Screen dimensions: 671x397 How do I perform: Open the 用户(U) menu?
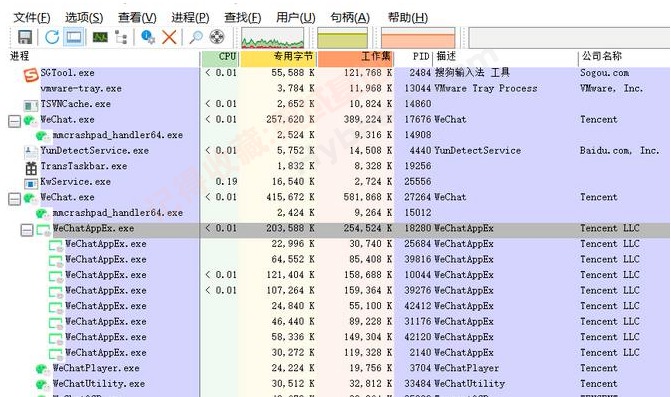tap(296, 18)
